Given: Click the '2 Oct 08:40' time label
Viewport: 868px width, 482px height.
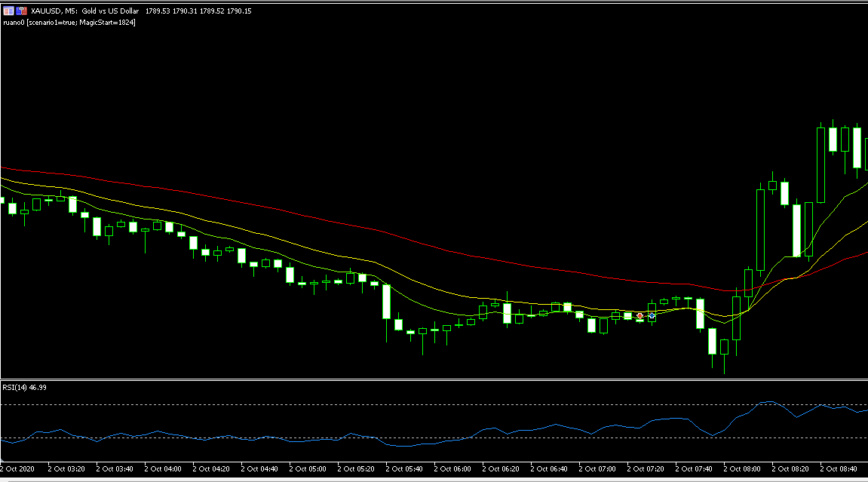Looking at the screenshot, I should (x=838, y=468).
